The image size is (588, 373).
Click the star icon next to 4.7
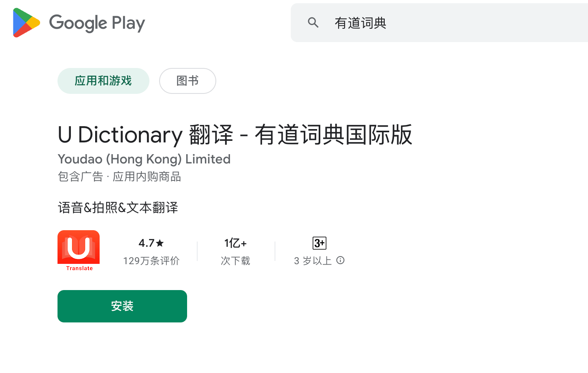point(160,243)
